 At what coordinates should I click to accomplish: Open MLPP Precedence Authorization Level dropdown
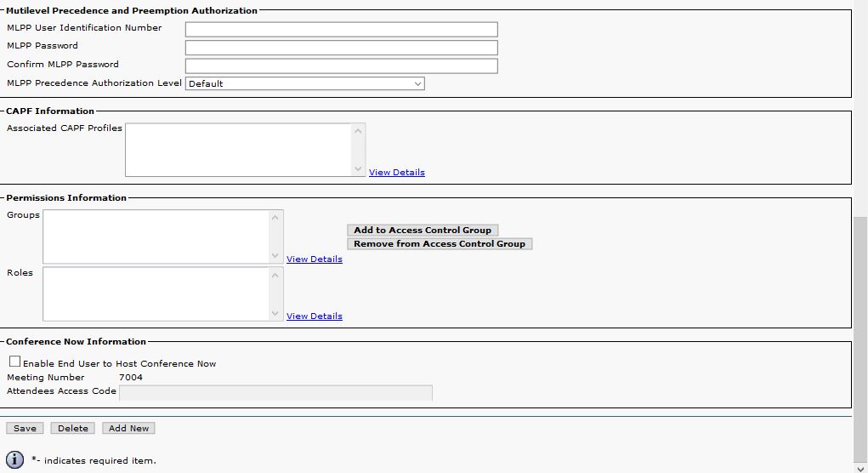point(304,83)
